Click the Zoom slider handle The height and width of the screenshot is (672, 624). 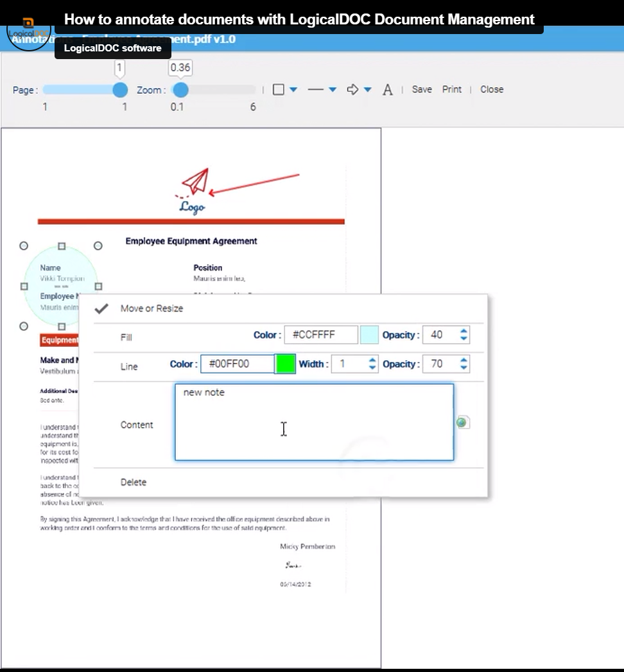tap(181, 90)
